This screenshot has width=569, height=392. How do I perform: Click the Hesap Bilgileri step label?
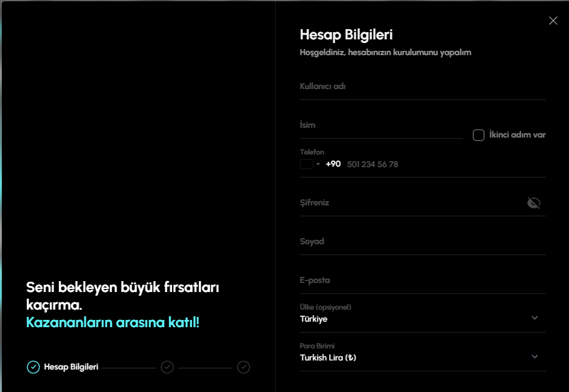(x=71, y=367)
